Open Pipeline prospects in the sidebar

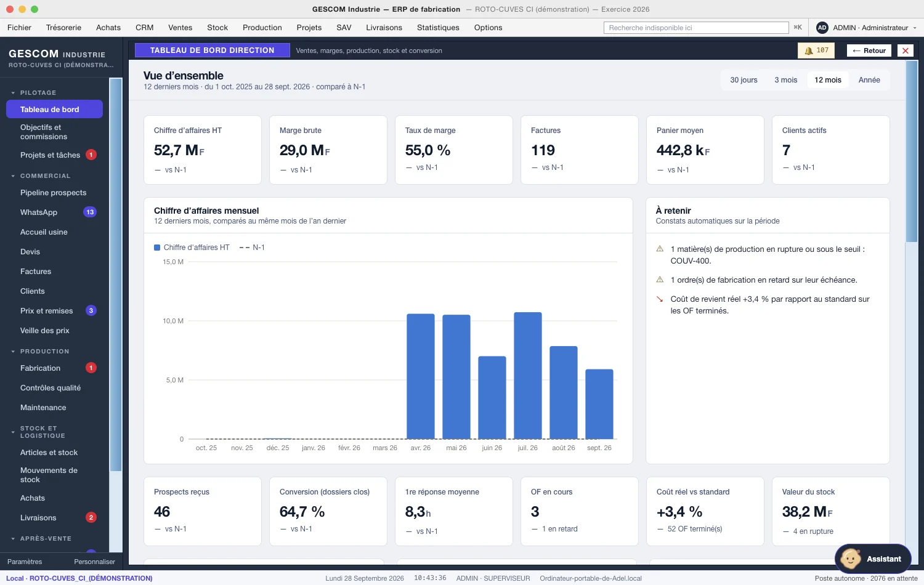[54, 193]
